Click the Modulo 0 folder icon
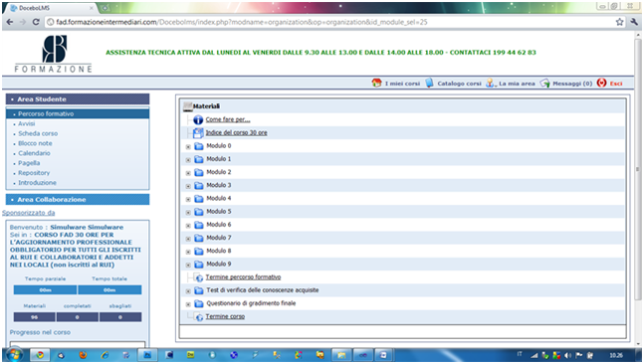Viewport: 644px width, 364px height. tap(199, 146)
